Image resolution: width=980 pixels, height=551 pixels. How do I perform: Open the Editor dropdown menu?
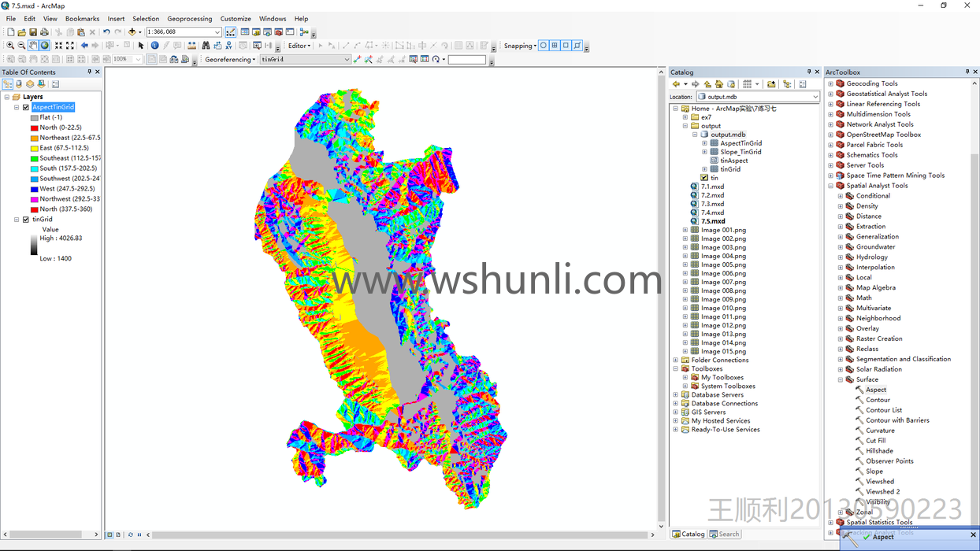[x=299, y=46]
